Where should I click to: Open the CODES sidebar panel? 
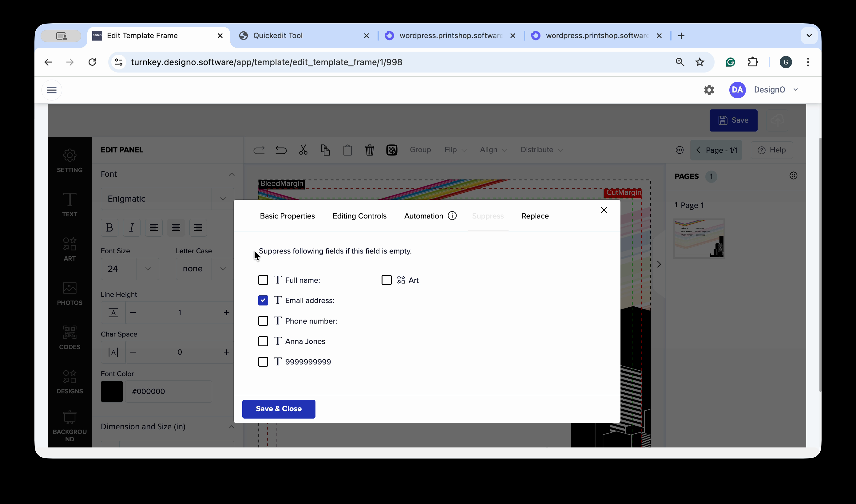coord(69,337)
